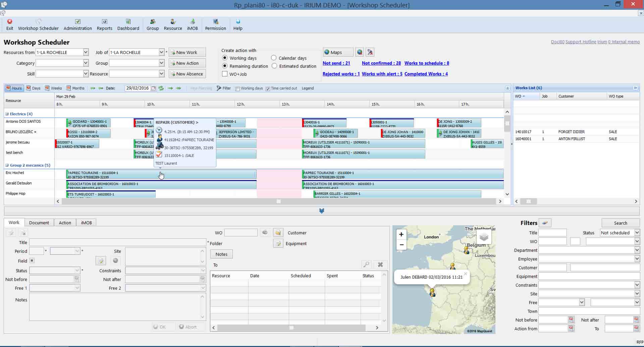This screenshot has width=644, height=347.
Task: Enable the WO+Job checkbox
Action: tap(225, 74)
